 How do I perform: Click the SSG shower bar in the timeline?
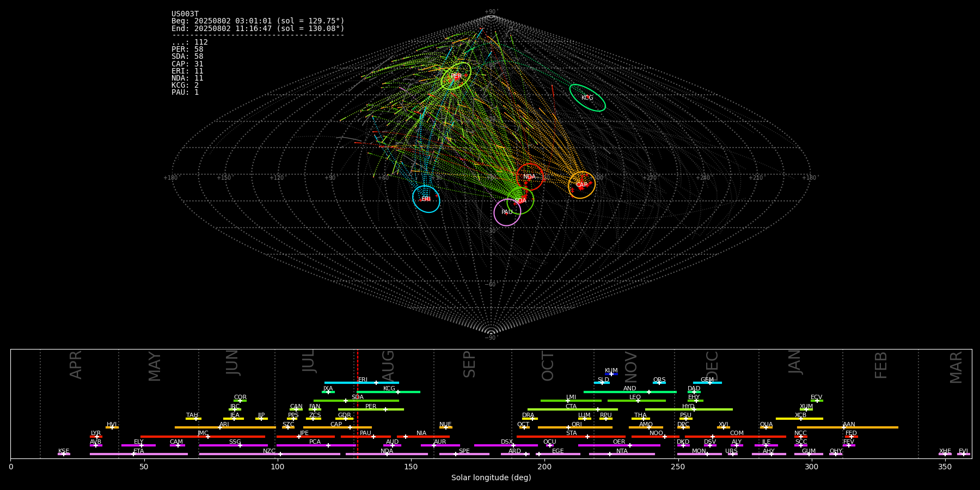(x=234, y=445)
